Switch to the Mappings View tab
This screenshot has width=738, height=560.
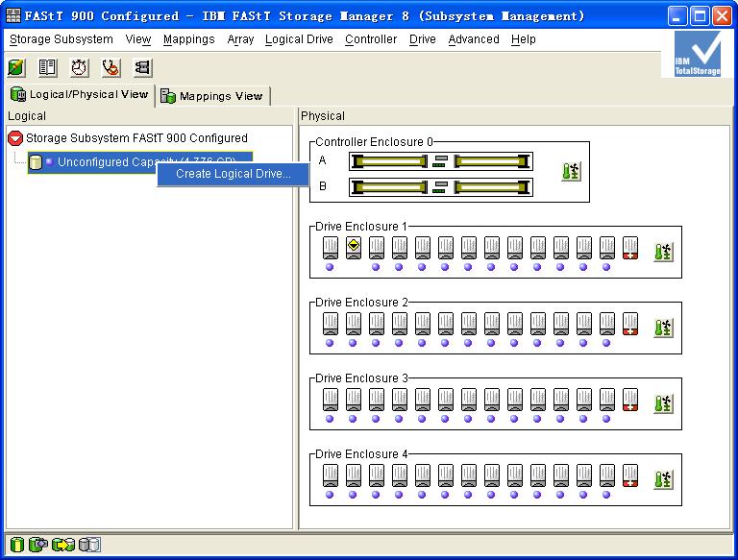click(213, 96)
